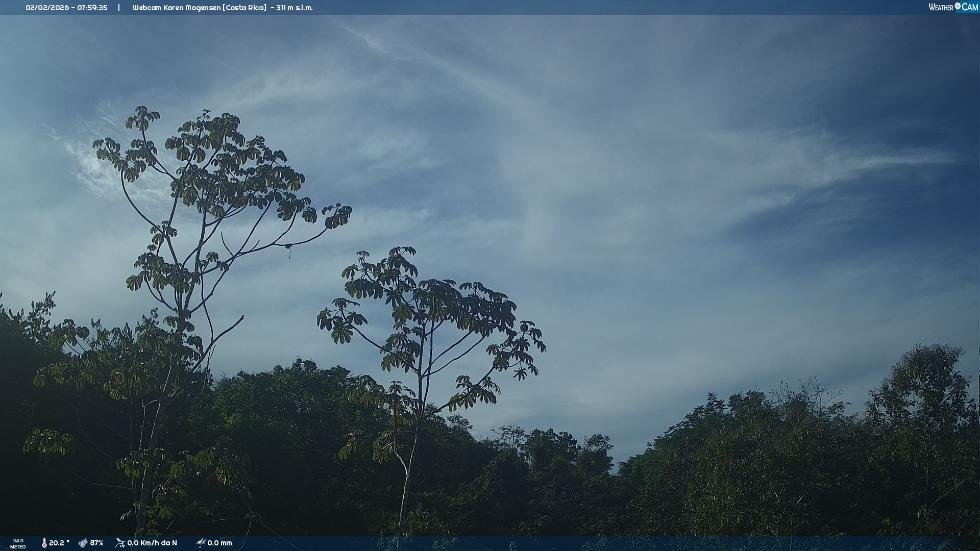Click the 87% humidity value
This screenshot has width=980, height=551.
click(96, 543)
